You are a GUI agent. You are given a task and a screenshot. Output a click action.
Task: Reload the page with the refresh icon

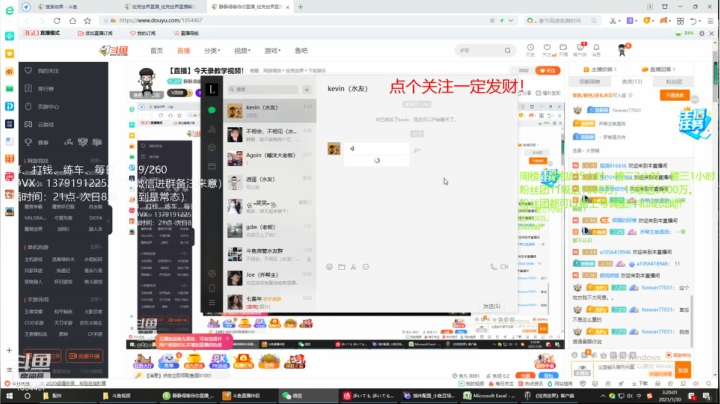pos(57,21)
